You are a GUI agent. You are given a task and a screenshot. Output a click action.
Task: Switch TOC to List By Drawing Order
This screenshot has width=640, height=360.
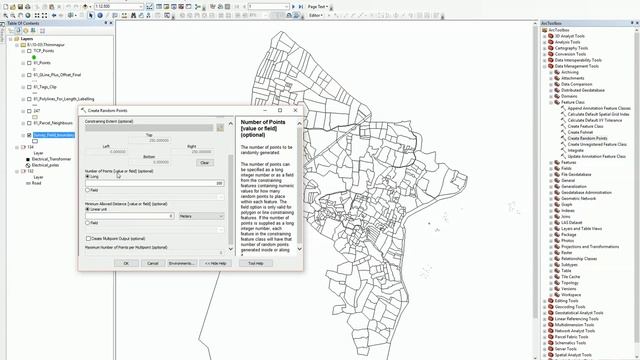[11, 31]
